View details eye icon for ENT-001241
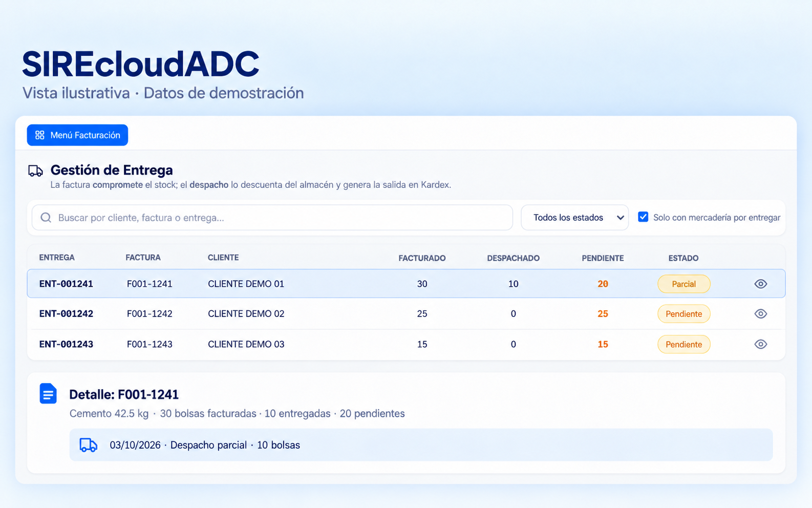The width and height of the screenshot is (812, 508). 761,284
